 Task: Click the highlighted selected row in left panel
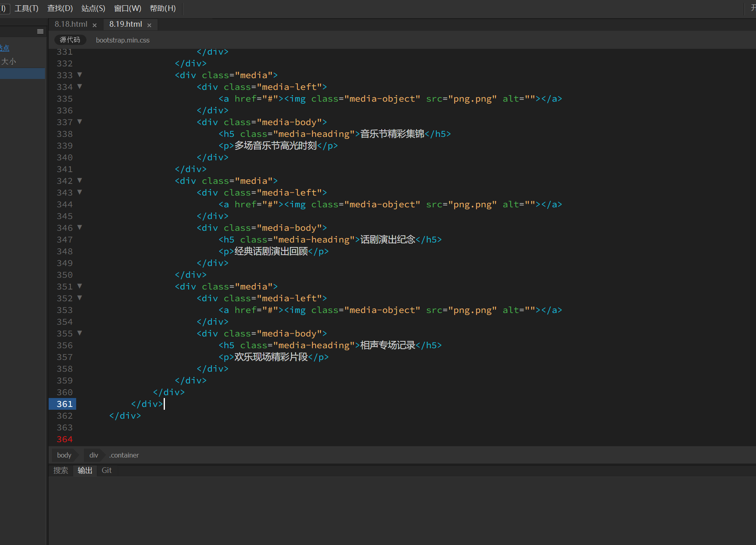point(22,73)
